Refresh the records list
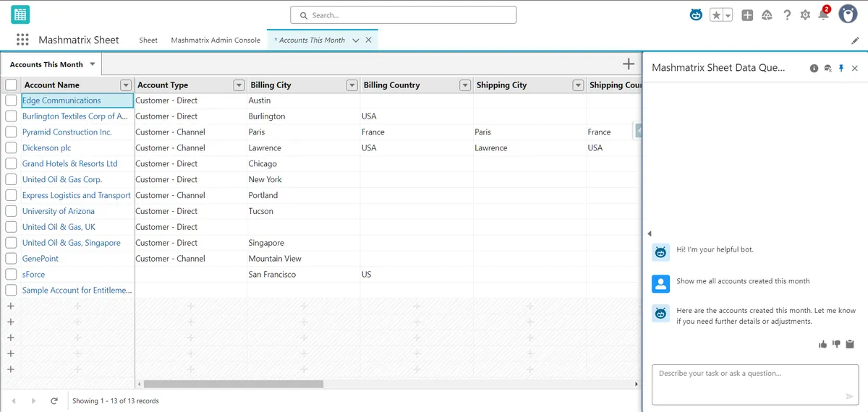The height and width of the screenshot is (412, 868). [x=54, y=400]
